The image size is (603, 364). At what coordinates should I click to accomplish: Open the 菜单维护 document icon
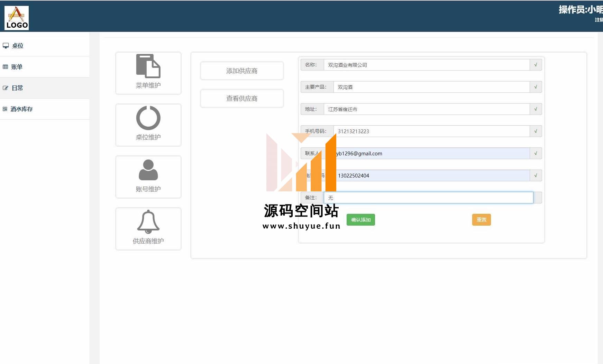(x=148, y=66)
